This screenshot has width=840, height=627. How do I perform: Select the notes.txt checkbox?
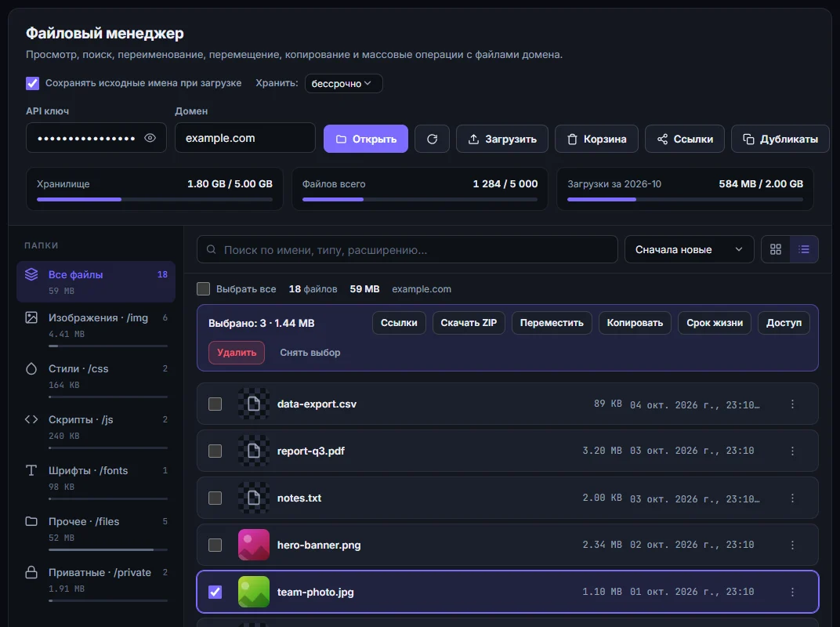click(x=215, y=498)
